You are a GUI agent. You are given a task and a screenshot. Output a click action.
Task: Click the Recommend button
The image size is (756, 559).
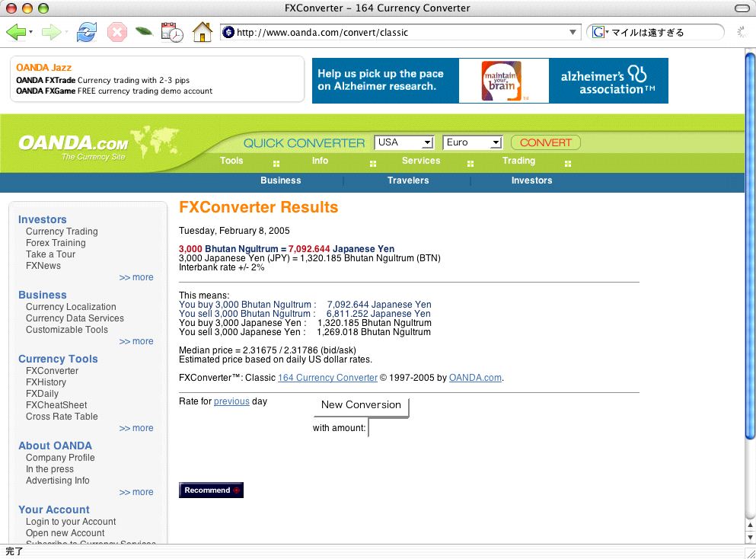[211, 490]
